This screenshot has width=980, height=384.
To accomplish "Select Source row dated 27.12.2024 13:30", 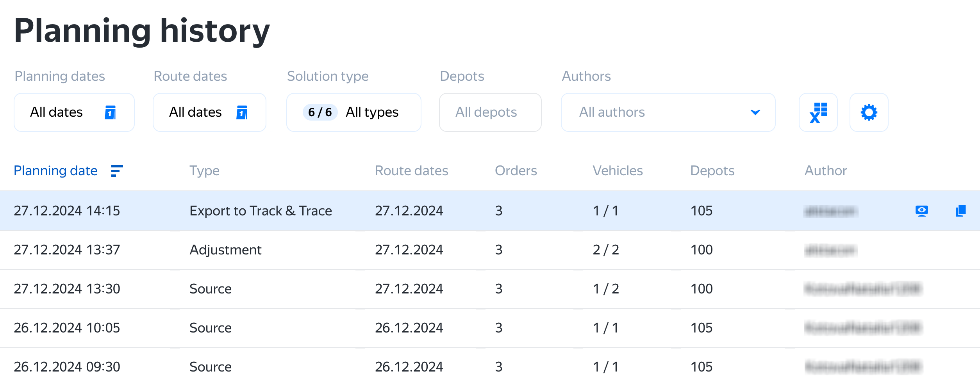I will 211,289.
